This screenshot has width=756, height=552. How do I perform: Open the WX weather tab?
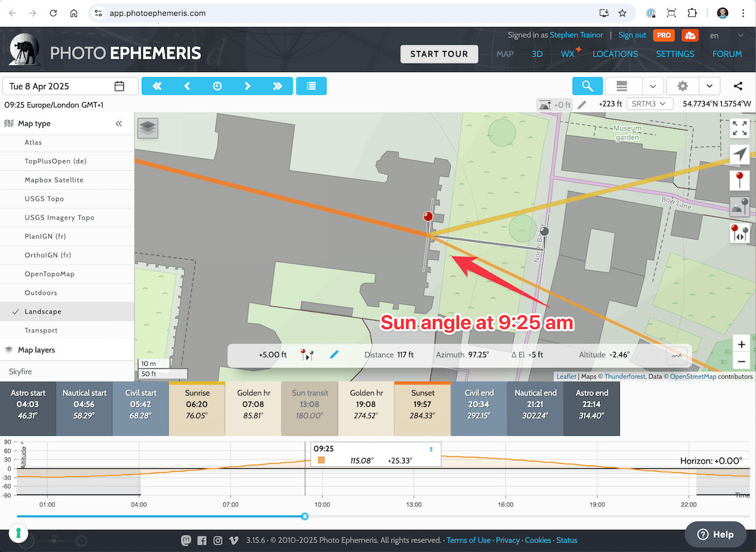click(x=568, y=54)
